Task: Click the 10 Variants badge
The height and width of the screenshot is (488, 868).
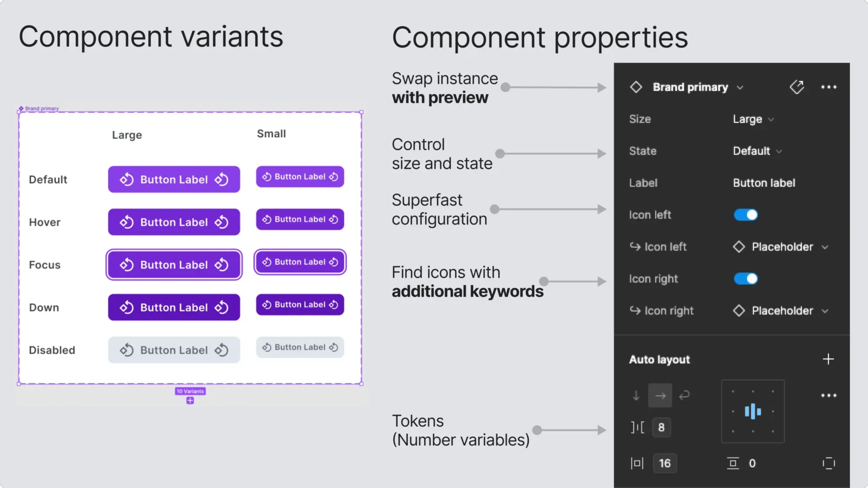Action: tap(190, 391)
